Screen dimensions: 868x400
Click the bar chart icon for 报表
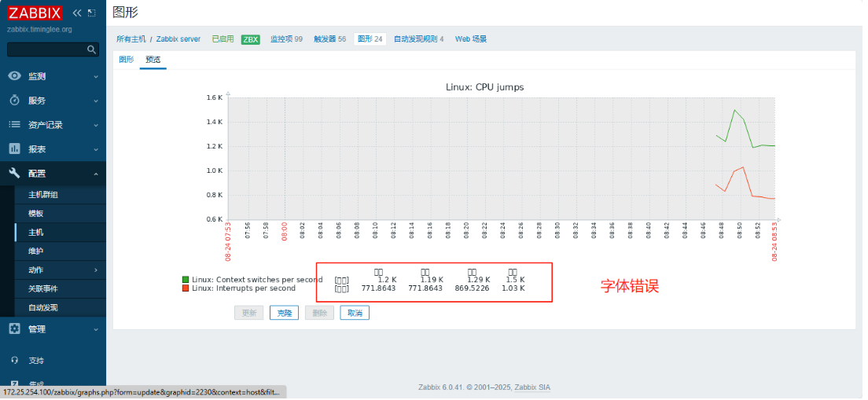click(15, 149)
